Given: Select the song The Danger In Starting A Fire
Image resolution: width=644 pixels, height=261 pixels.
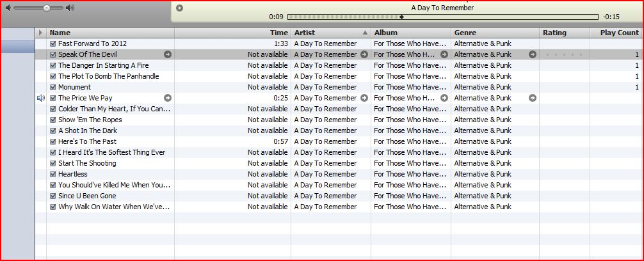Looking at the screenshot, I should pos(104,65).
